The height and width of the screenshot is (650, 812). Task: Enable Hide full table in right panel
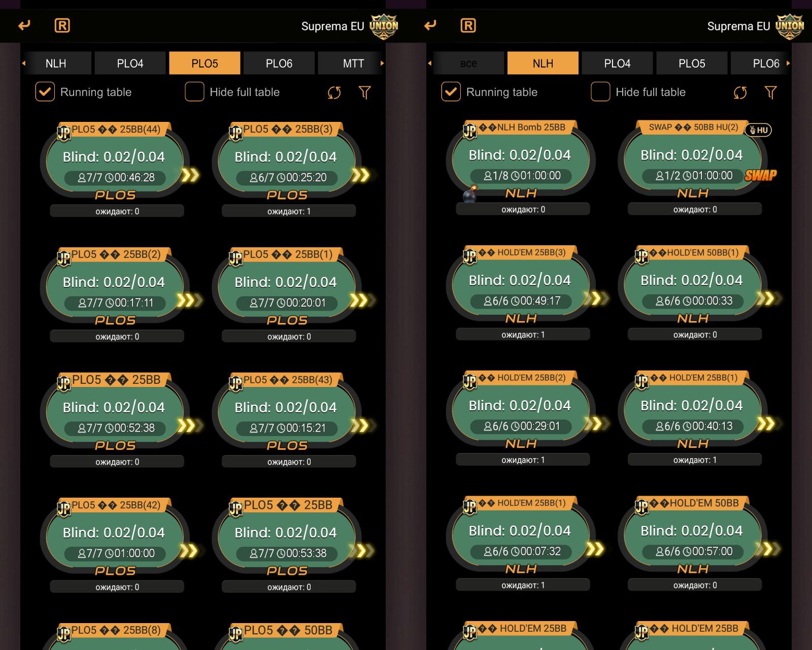coord(600,92)
